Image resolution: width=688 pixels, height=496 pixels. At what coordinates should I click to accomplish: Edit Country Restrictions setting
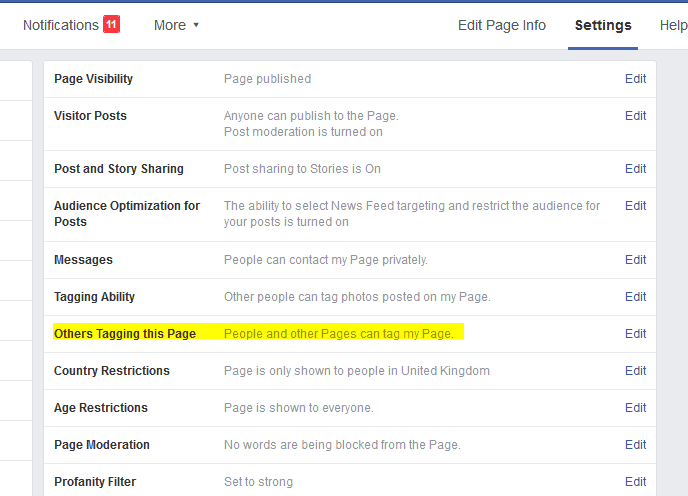pos(635,370)
